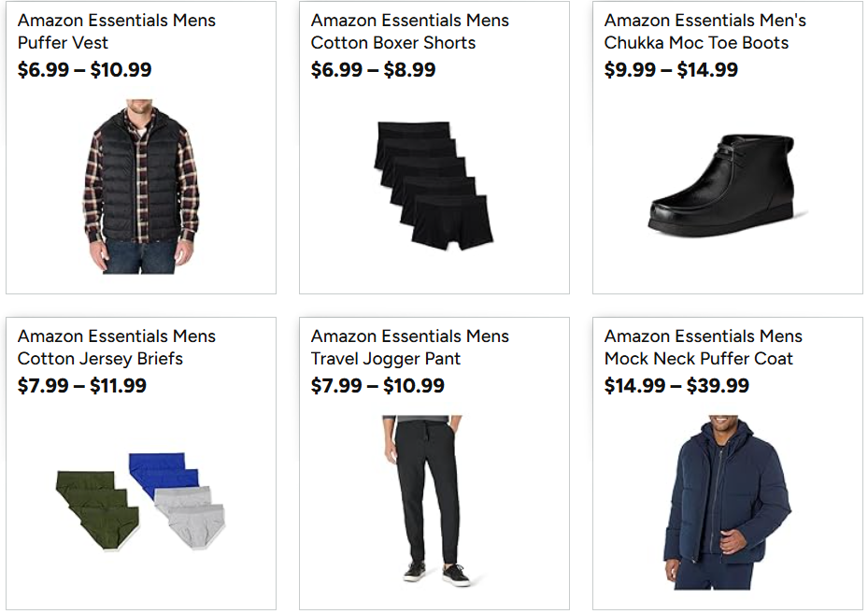
Task: Open the Travel Jogger Pant title link
Action: (x=410, y=348)
